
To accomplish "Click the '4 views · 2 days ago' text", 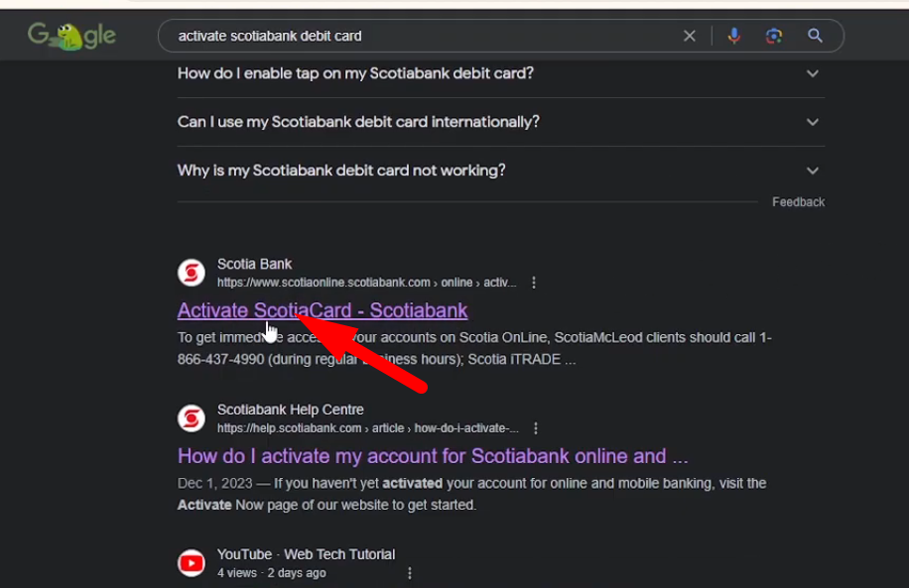I will coord(271,573).
